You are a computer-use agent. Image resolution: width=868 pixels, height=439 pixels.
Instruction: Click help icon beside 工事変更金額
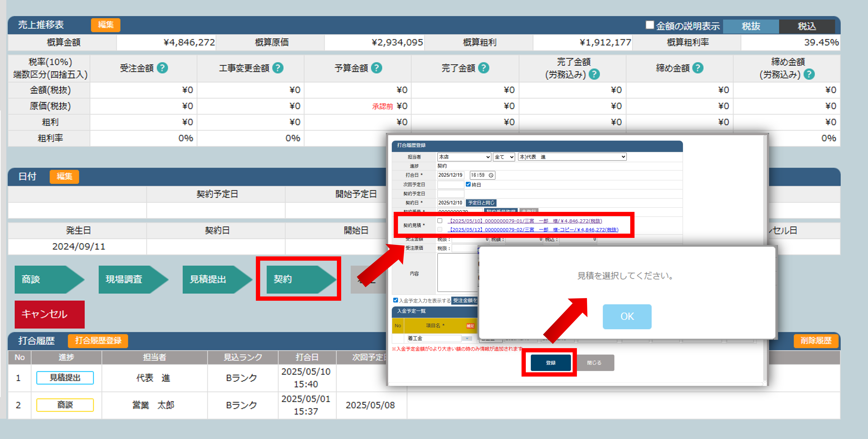point(278,68)
